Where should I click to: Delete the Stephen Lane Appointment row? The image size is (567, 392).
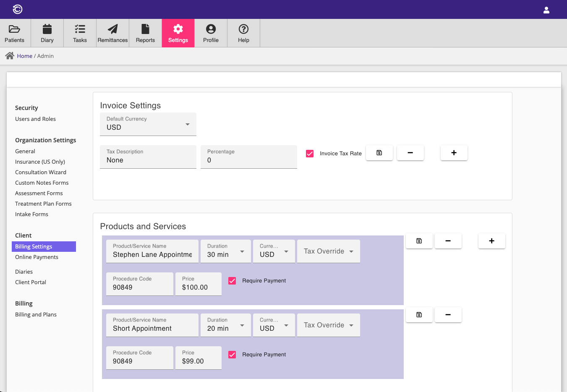point(448,241)
